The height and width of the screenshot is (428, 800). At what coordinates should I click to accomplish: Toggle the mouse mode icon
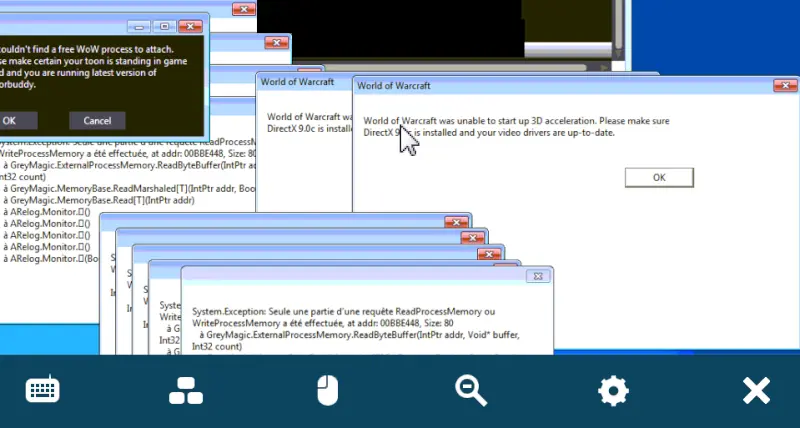point(328,391)
